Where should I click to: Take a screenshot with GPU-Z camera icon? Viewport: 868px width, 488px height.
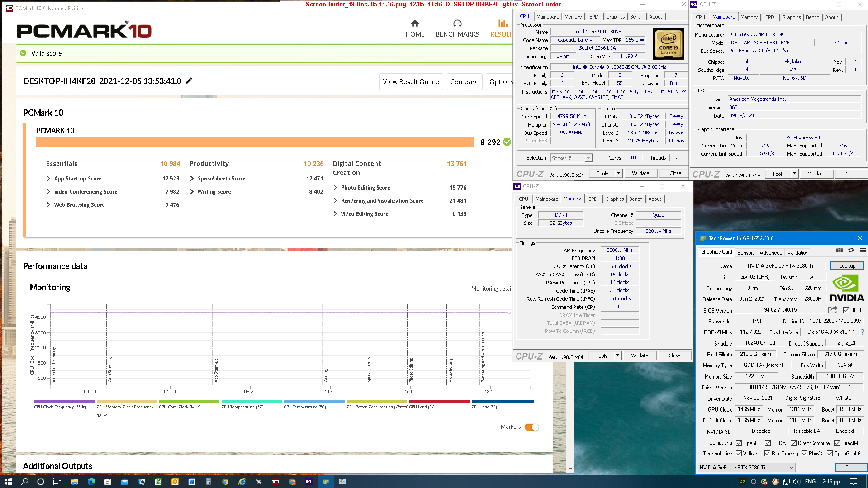[x=840, y=251]
